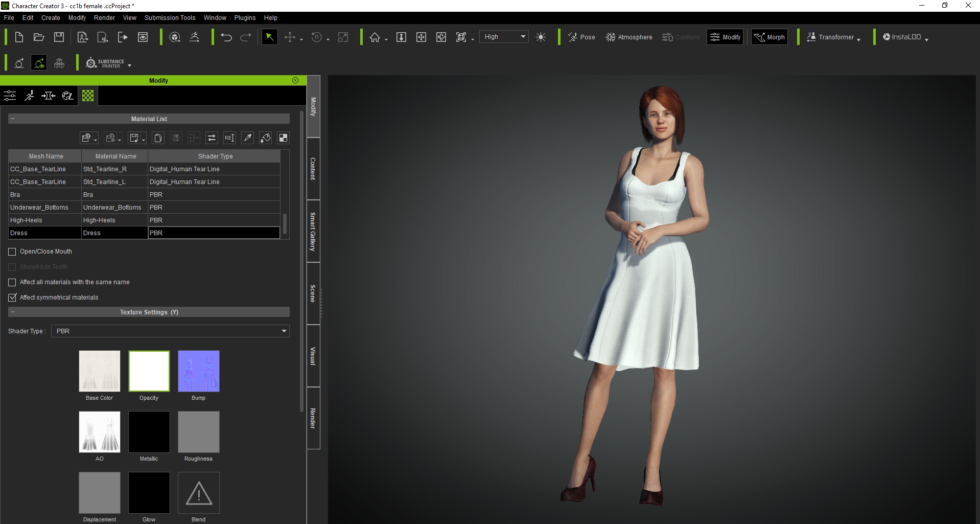Close the Modify panel with the X button
Viewport: 980px width, 524px height.
click(295, 80)
